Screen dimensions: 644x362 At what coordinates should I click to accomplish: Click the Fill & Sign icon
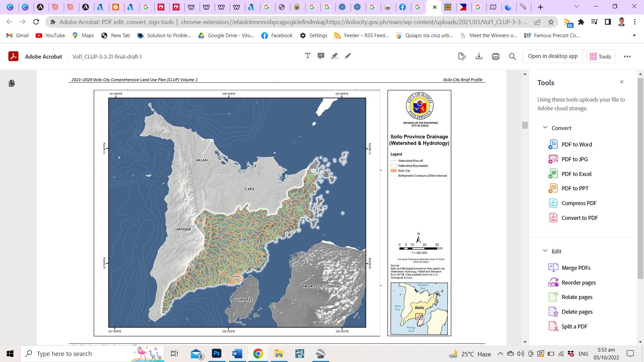462,56
